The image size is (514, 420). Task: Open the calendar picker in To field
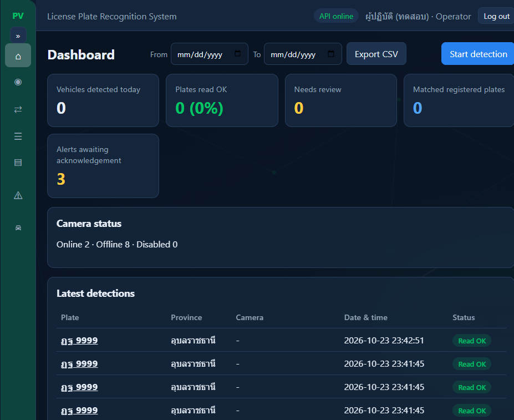(331, 53)
